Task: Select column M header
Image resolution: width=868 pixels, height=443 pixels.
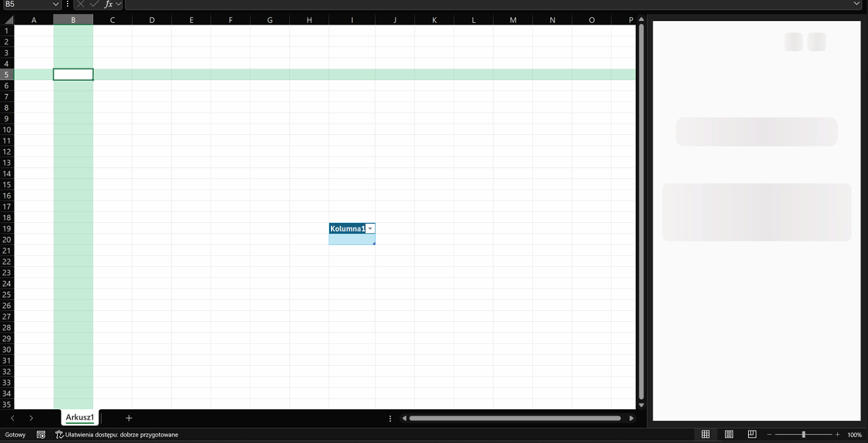Action: tap(513, 20)
